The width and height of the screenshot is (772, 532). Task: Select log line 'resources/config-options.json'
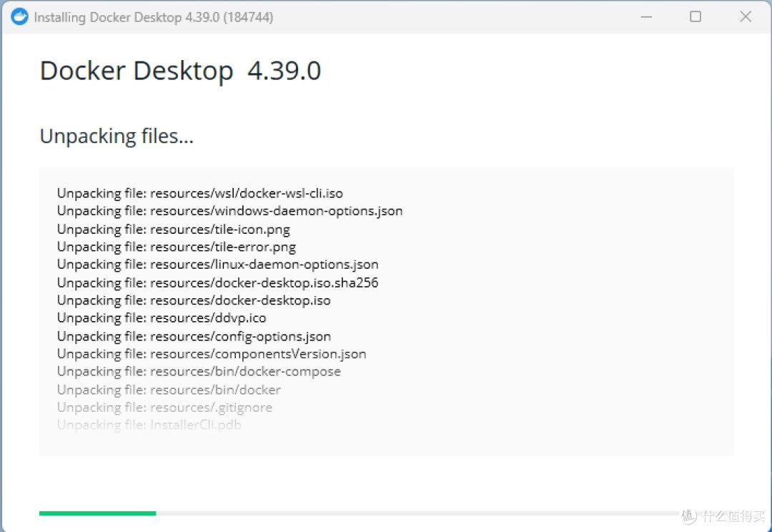[194, 337]
